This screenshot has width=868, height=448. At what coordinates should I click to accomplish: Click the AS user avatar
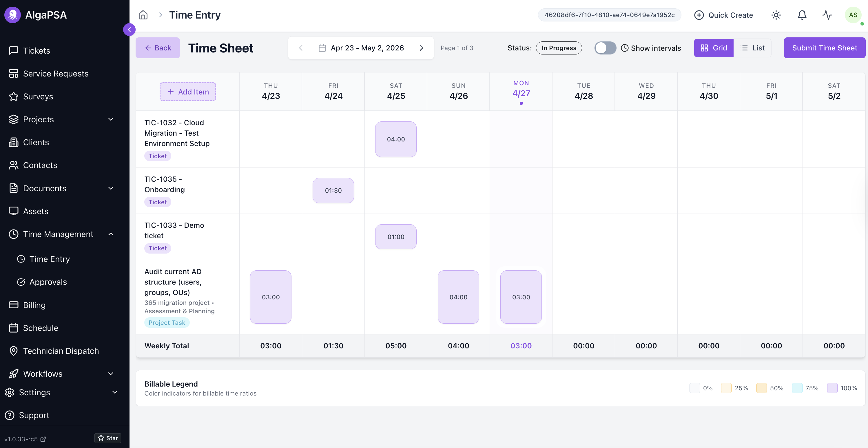point(853,15)
